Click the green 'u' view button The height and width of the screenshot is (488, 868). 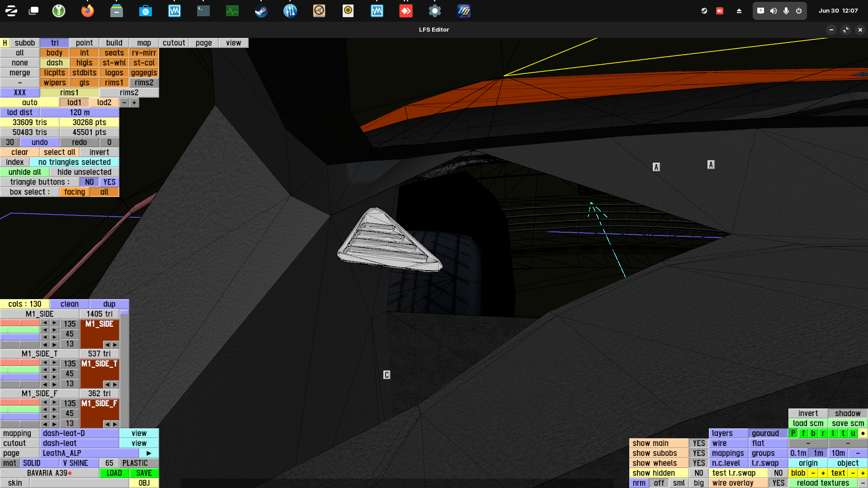pyautogui.click(x=853, y=433)
